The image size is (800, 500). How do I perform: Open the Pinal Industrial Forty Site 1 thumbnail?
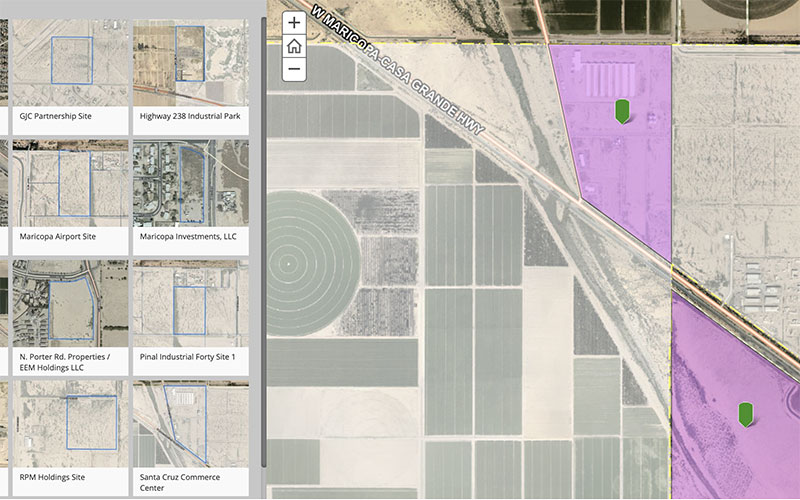[x=191, y=304]
